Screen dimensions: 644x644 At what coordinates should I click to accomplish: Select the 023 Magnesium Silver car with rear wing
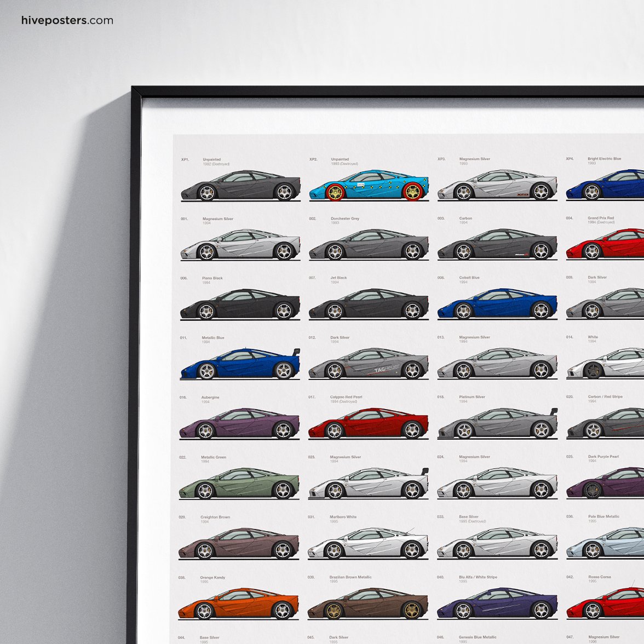pos(369,484)
